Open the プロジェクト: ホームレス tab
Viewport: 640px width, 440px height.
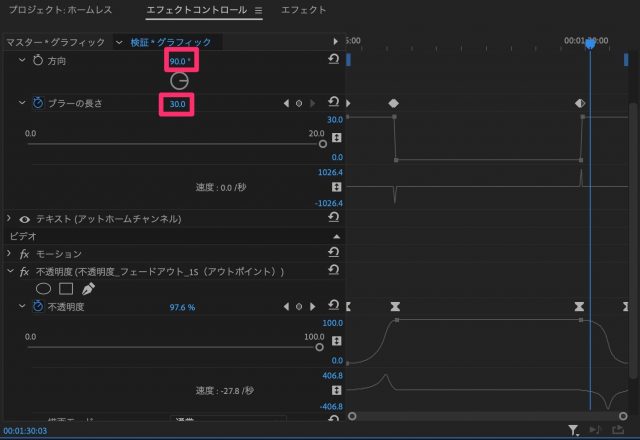point(60,10)
